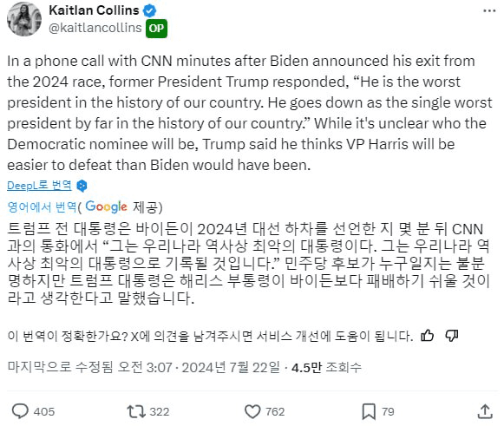Click the 2024년 7월 22일 post date

click(231, 367)
